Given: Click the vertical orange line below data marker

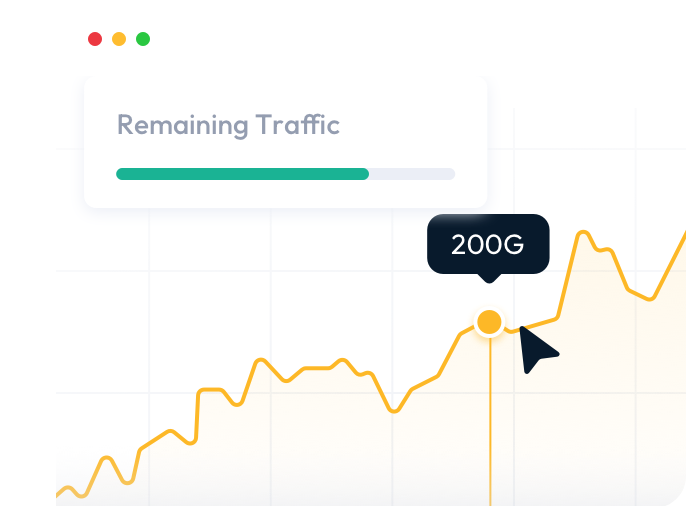Looking at the screenshot, I should click(490, 420).
